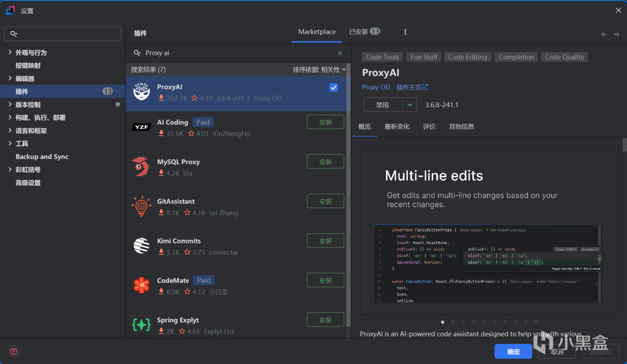Click the magnifier icon beside 'Proxy ai' query
Image resolution: width=627 pixels, height=364 pixels.
click(x=137, y=53)
